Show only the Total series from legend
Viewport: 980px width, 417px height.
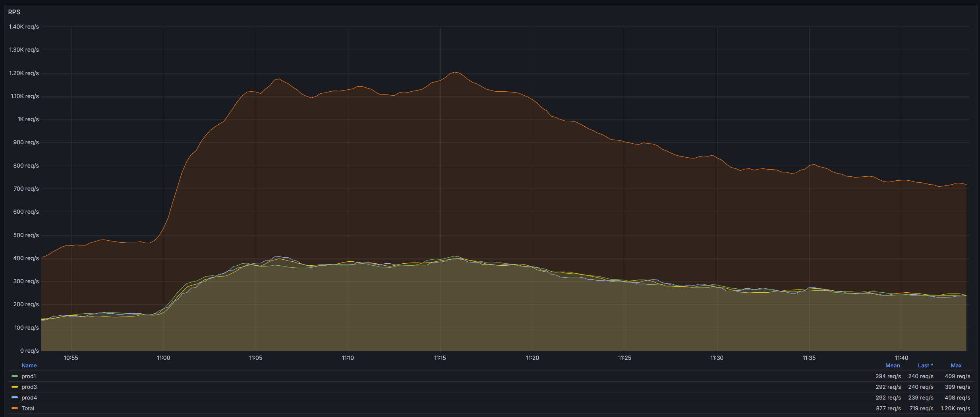[28, 408]
